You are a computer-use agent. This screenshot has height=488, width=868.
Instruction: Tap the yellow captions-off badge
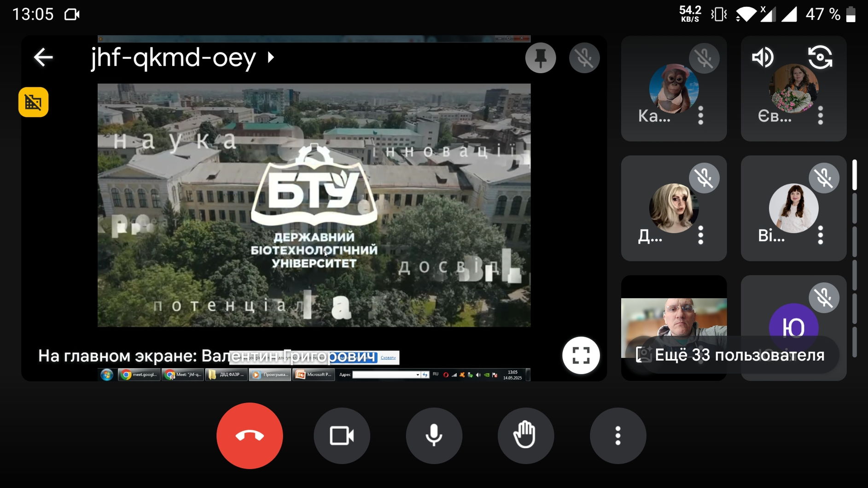coord(34,102)
